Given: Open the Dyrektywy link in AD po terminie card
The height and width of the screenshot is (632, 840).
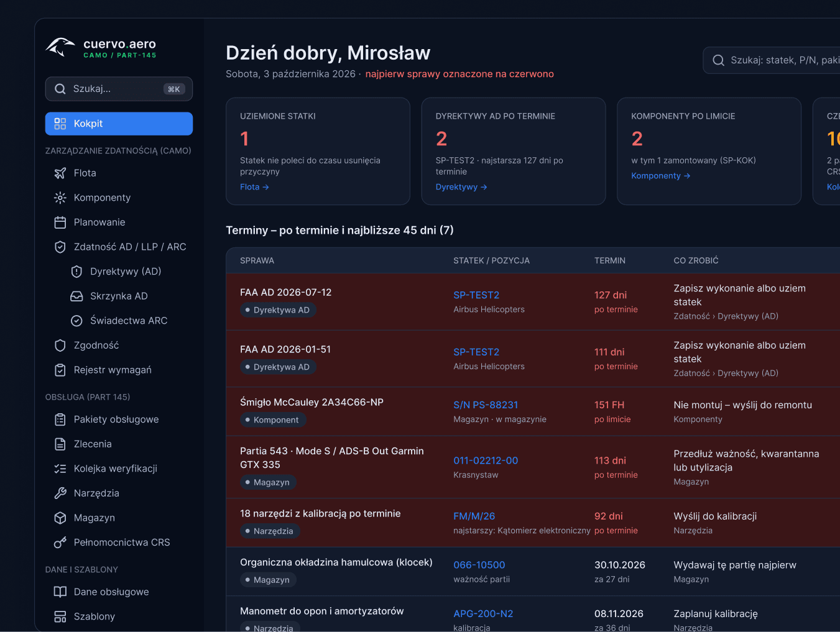Looking at the screenshot, I should (461, 187).
